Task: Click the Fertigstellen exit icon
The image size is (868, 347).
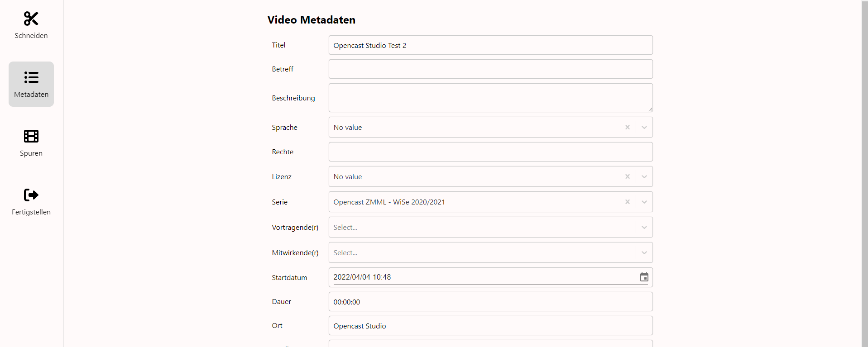Action: (x=31, y=195)
